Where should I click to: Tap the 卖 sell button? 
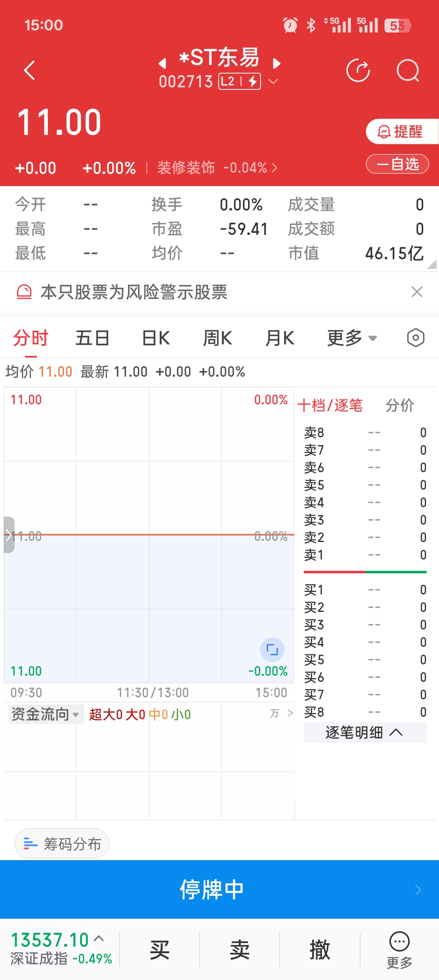[239, 950]
